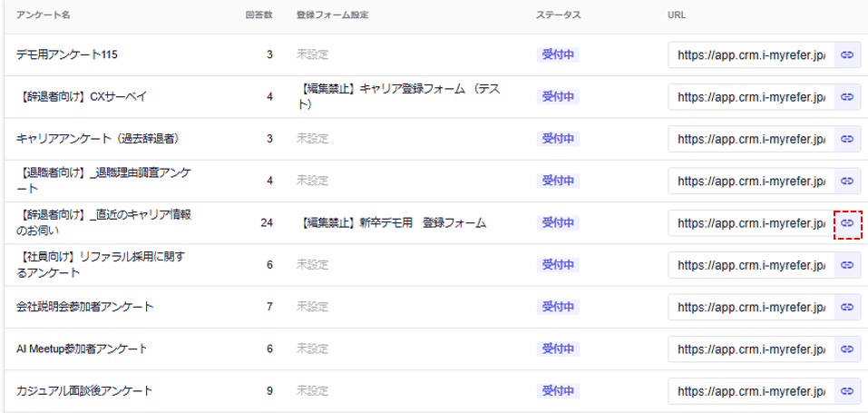868x413 pixels.
Task: Click the 回答数 column header
Action: click(258, 16)
